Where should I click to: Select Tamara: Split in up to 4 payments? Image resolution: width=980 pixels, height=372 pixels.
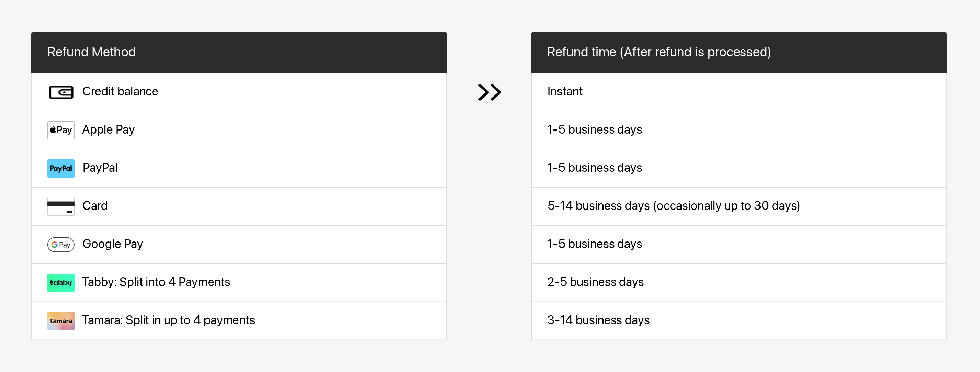coord(169,320)
